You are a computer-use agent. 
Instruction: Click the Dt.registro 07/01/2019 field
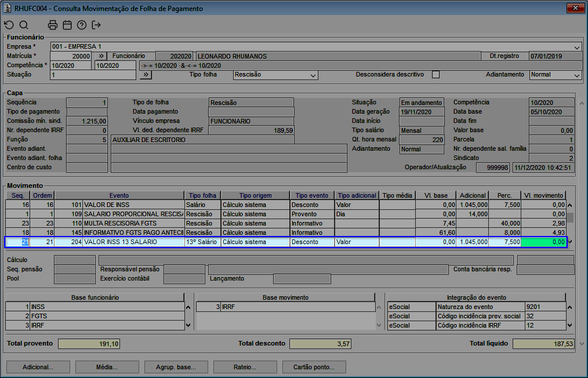[x=556, y=56]
